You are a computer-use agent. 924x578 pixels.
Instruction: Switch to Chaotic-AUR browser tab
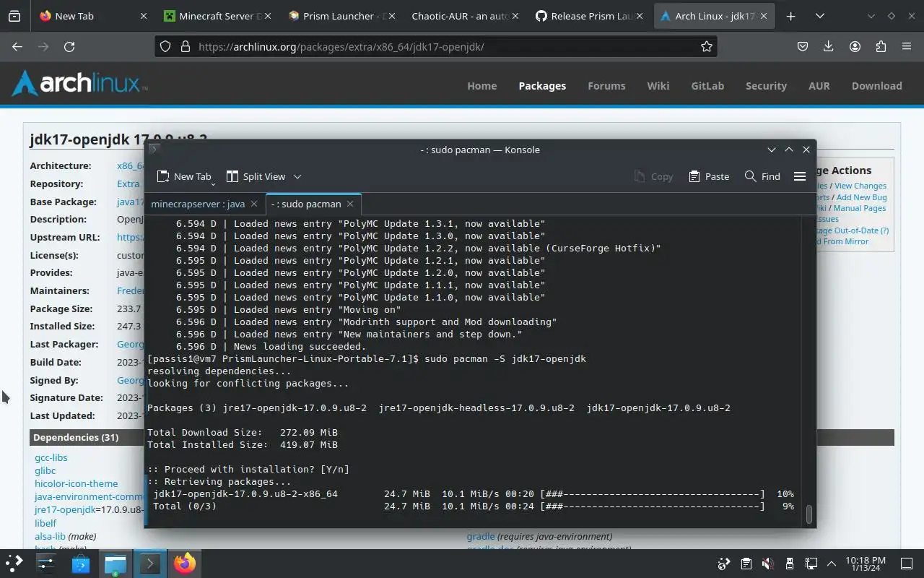coord(466,16)
